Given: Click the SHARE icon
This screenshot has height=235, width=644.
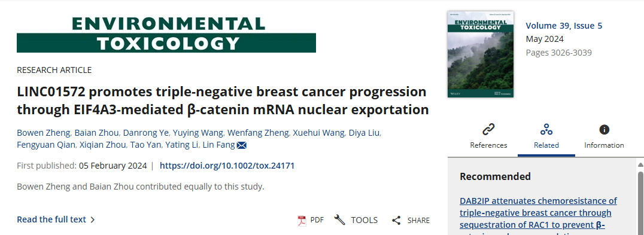Looking at the screenshot, I should pos(396,220).
